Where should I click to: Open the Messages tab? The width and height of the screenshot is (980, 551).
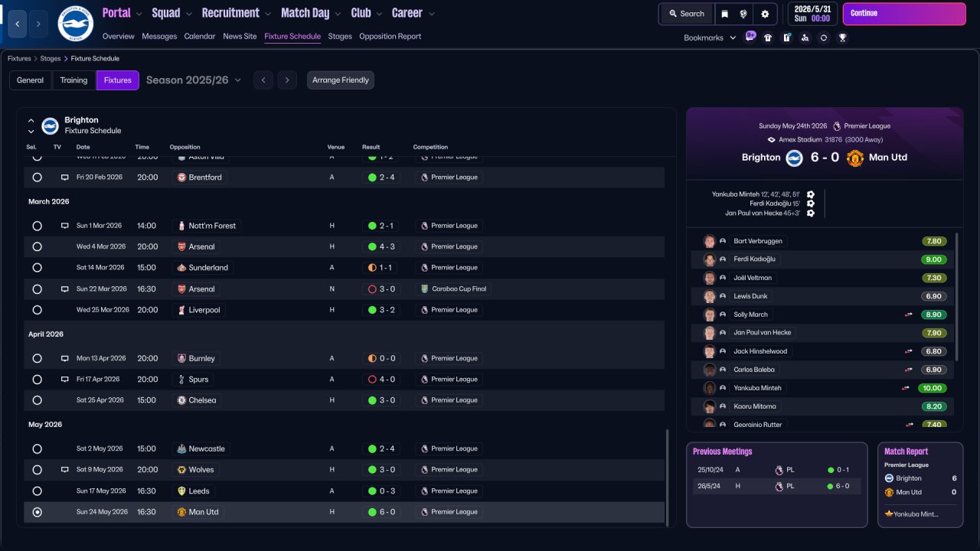(159, 37)
